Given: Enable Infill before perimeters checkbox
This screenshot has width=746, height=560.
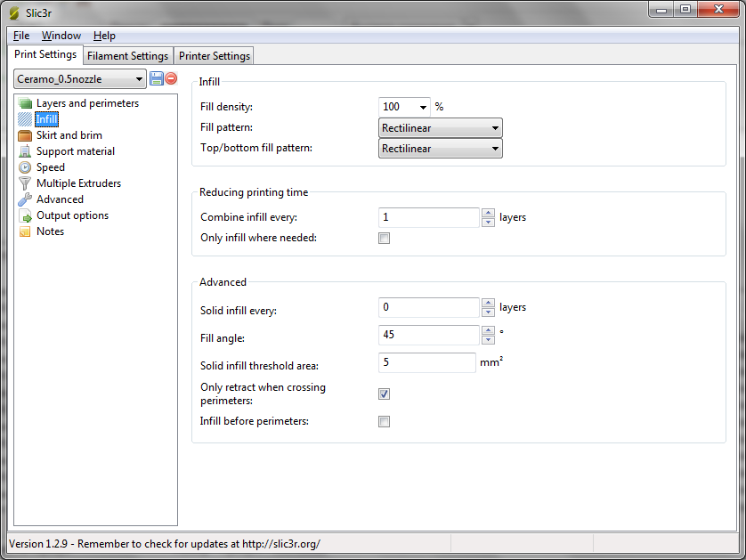Looking at the screenshot, I should (x=384, y=421).
